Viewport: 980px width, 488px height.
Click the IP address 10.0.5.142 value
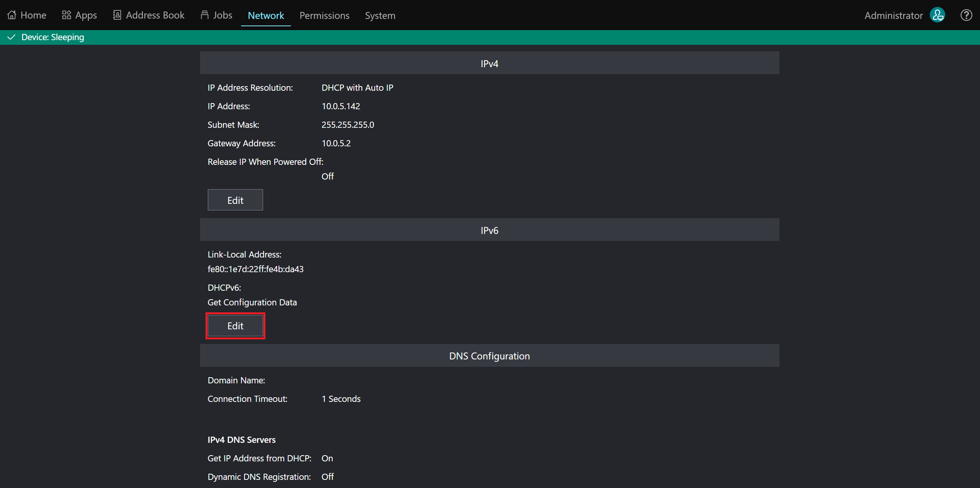(341, 106)
